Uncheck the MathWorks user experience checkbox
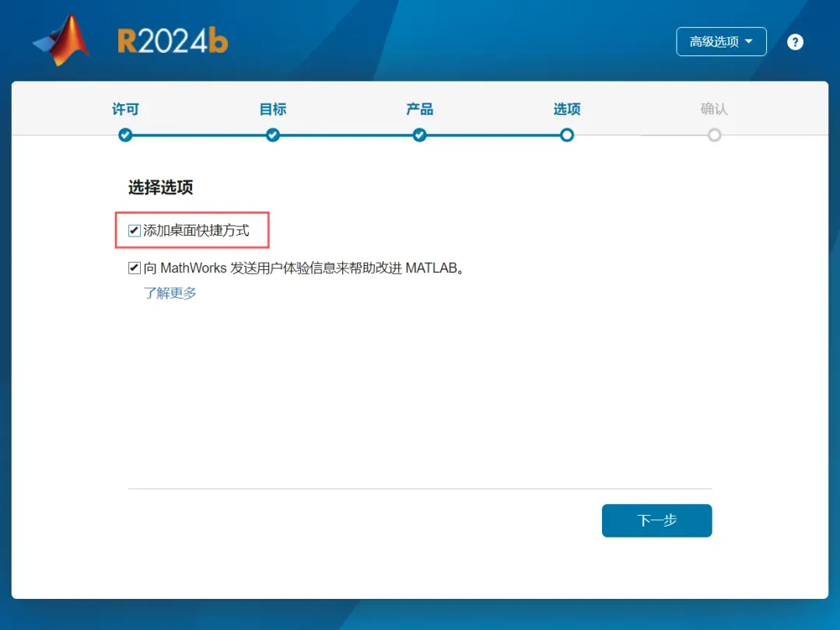The width and height of the screenshot is (840, 630). coord(134,268)
